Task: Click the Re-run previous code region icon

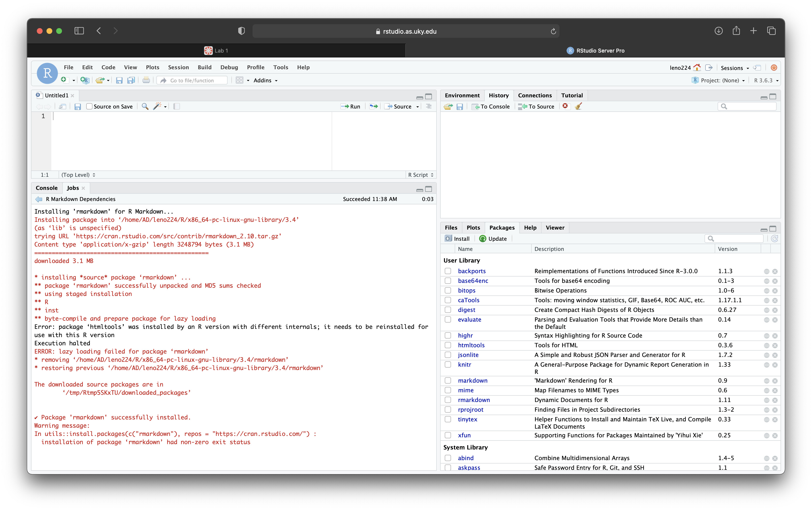Action: click(x=374, y=106)
